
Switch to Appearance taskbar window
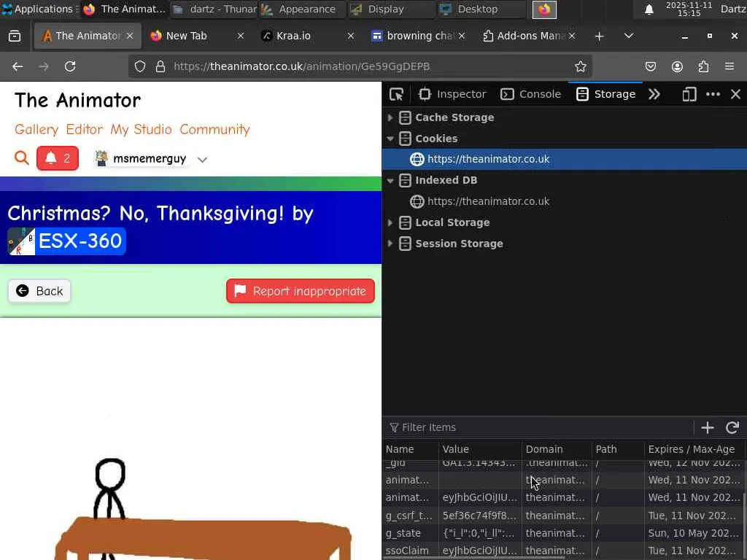pos(301,9)
